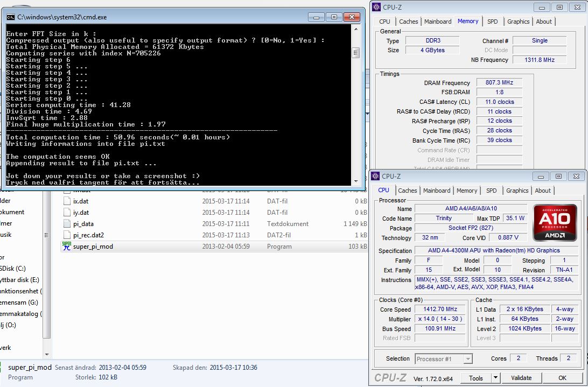Click the Channel # value Single
Screen dimensions: 588x387
(540, 40)
